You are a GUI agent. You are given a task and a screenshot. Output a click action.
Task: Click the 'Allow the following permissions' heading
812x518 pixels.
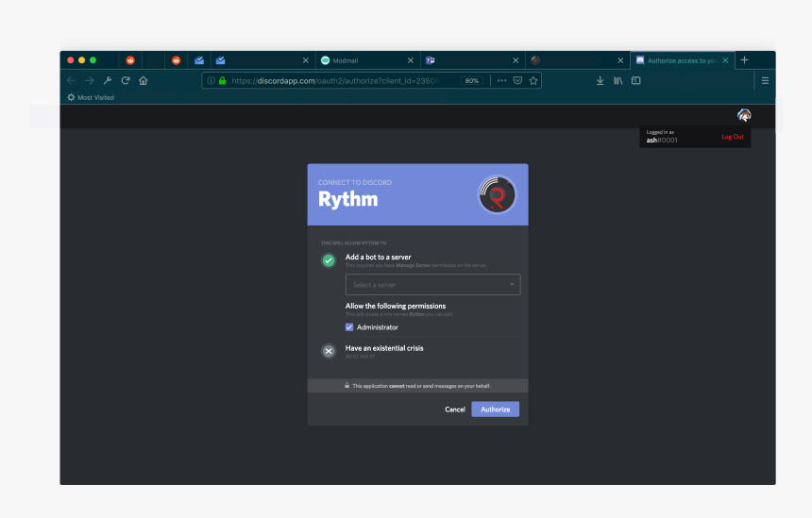[x=396, y=306]
